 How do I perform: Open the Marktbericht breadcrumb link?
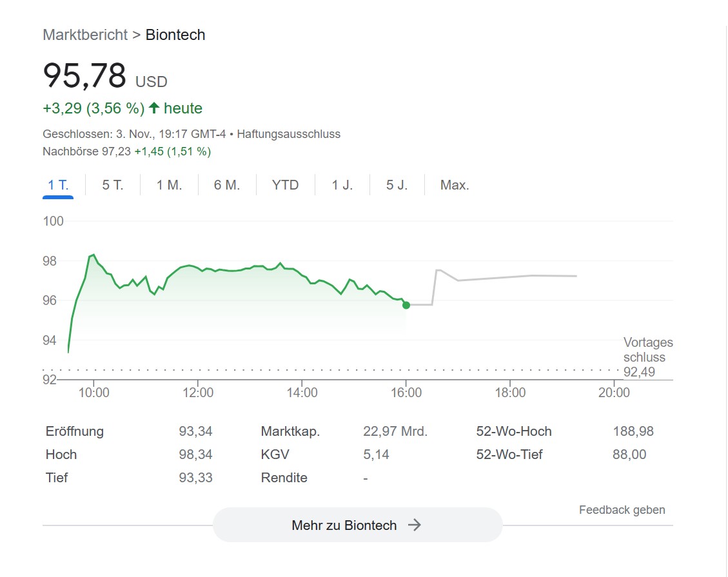pyautogui.click(x=85, y=35)
